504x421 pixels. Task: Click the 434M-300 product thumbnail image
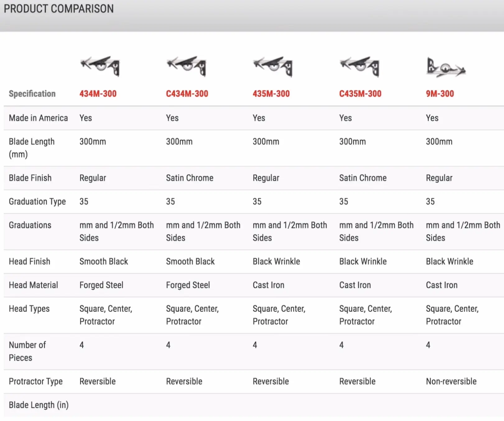(x=100, y=66)
